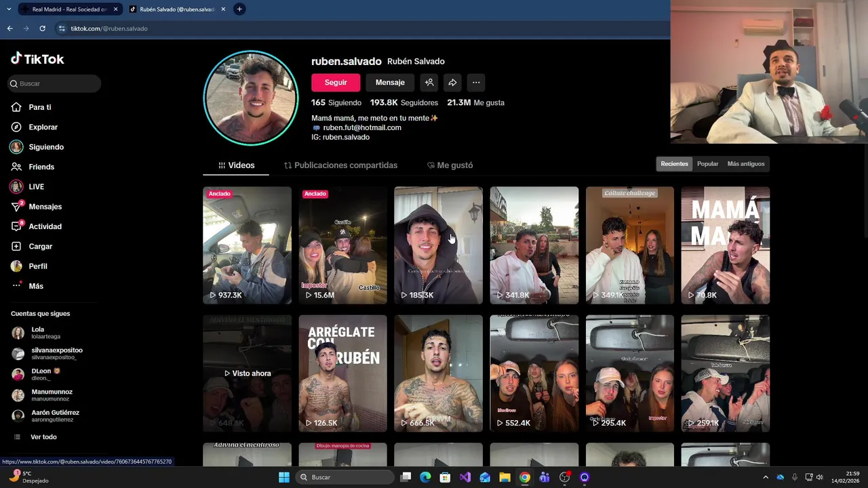Open followed account Manumunnoz
The width and height of the screenshot is (868, 488).
point(43,394)
